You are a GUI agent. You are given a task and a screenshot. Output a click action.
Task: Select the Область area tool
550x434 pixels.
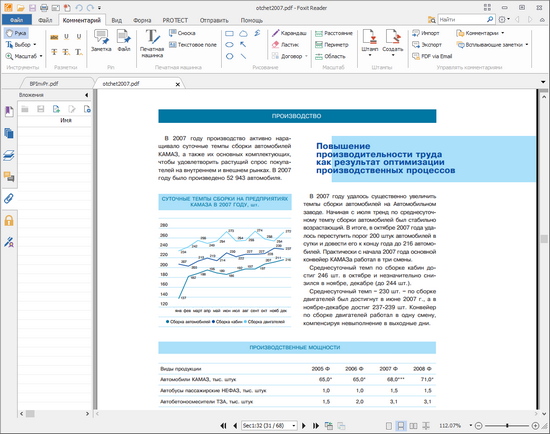click(x=330, y=56)
